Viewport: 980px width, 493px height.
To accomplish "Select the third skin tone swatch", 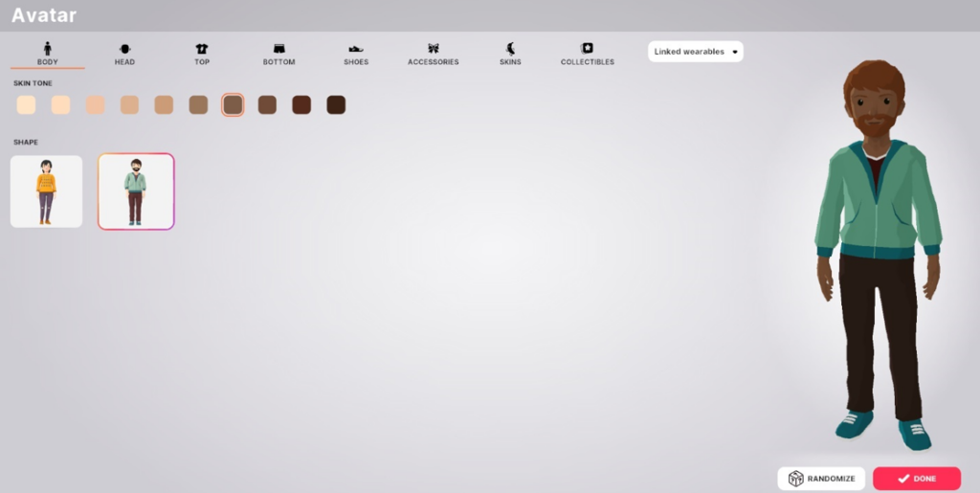I will click(95, 105).
